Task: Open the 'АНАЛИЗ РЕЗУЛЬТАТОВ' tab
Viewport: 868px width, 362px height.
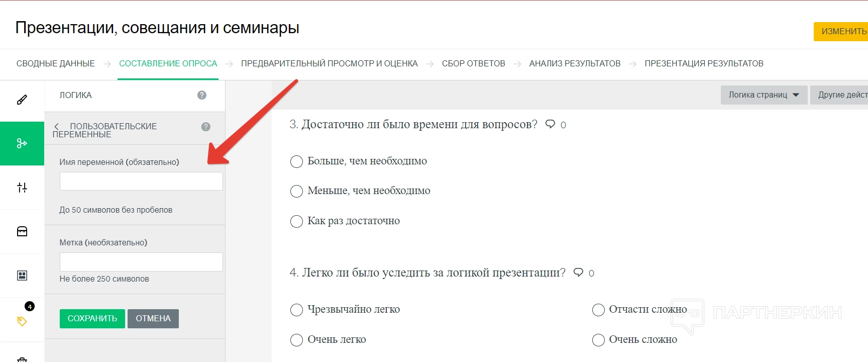Action: tap(575, 63)
